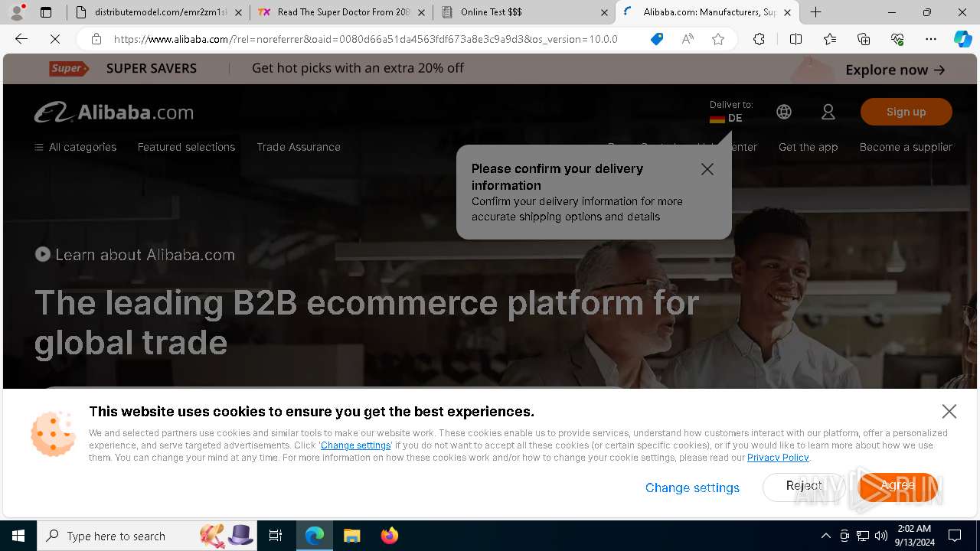Image resolution: width=980 pixels, height=551 pixels.
Task: View site information lock icon
Action: point(96,39)
